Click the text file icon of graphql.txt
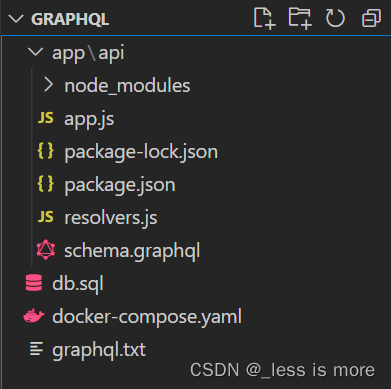Viewport: 391px width, 389px height. (x=36, y=349)
